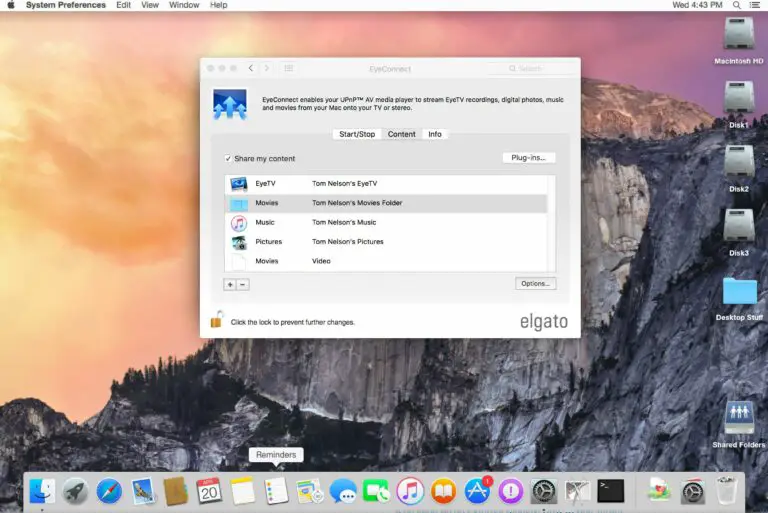The image size is (768, 513).
Task: Open Finder from the Dock
Action: [x=42, y=491]
